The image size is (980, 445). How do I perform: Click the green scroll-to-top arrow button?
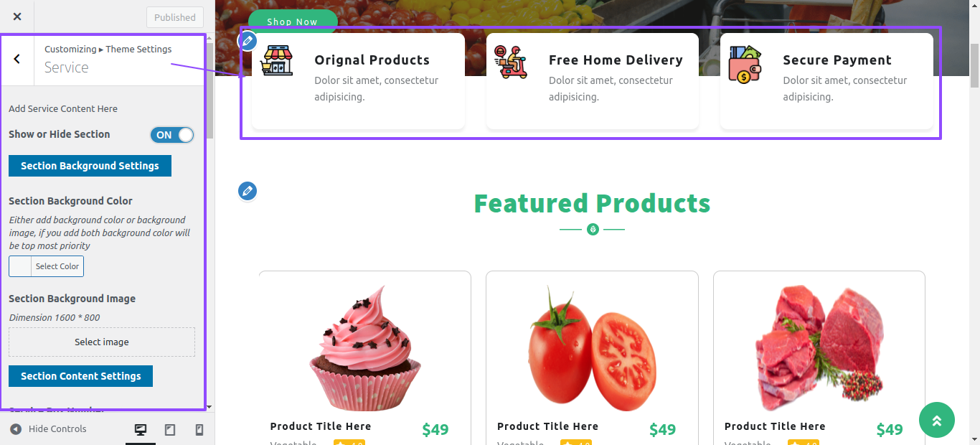click(937, 420)
